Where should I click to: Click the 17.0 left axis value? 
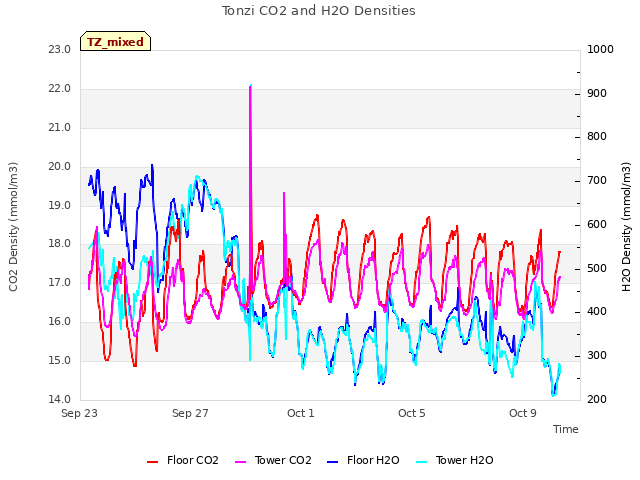pyautogui.click(x=60, y=282)
